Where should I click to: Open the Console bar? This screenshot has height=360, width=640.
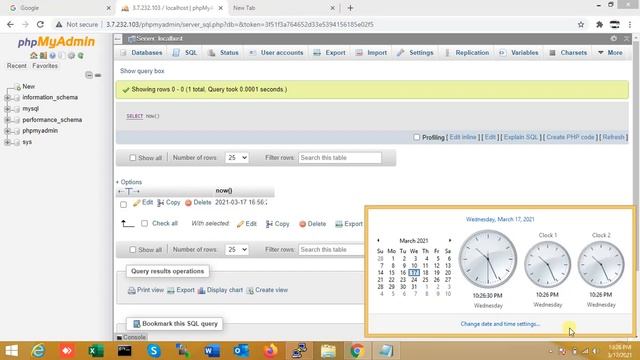131,338
